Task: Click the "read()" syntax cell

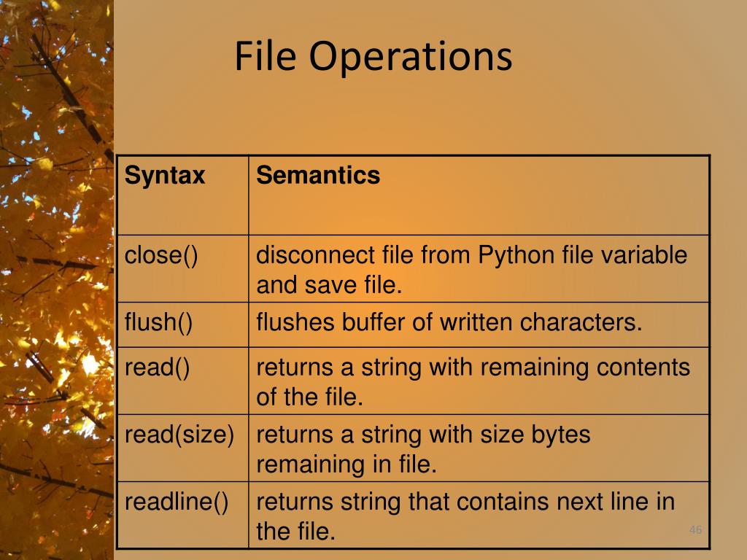Action: pos(182,381)
